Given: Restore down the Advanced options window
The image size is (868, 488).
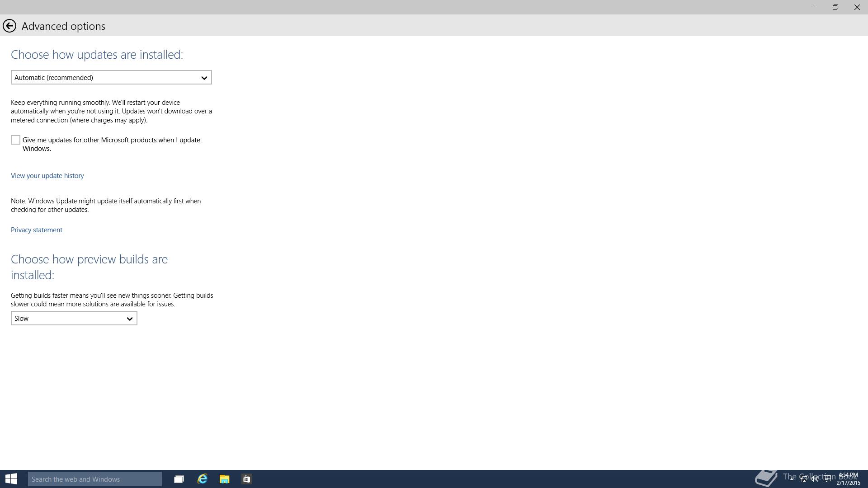Looking at the screenshot, I should [x=835, y=7].
